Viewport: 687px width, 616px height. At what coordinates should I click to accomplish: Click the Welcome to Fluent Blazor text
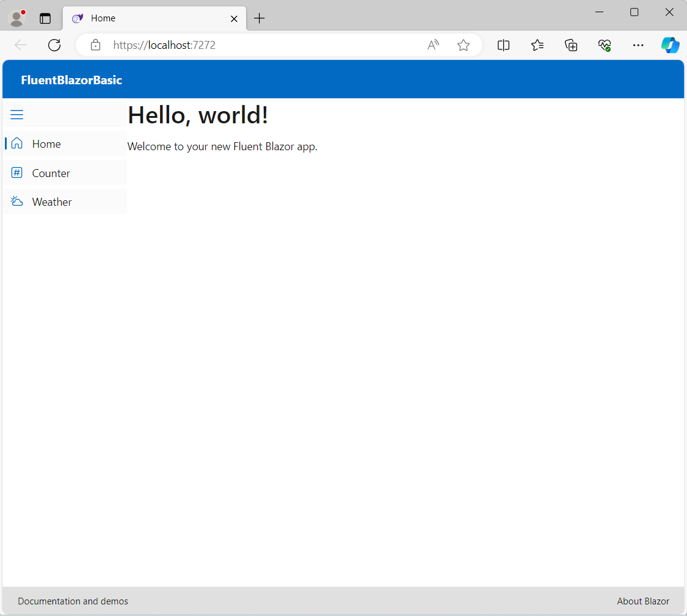[x=222, y=147]
